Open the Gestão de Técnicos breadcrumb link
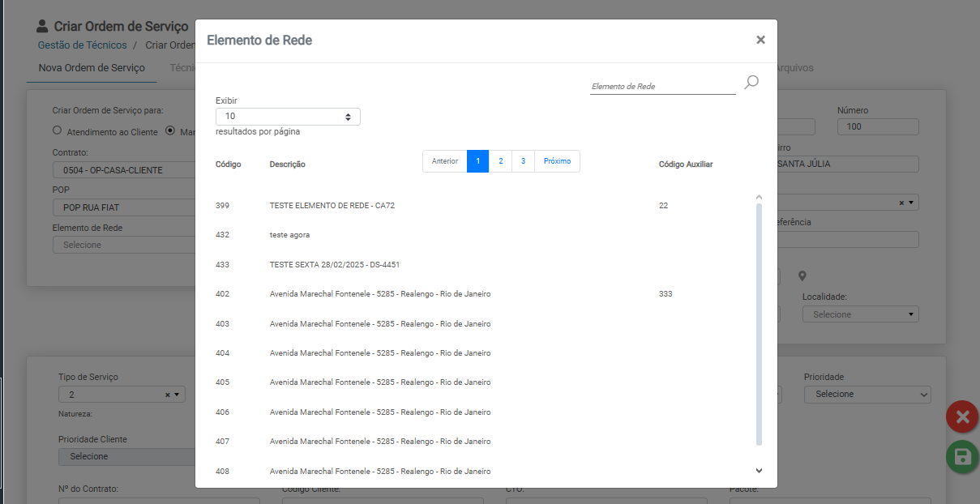Viewport: 980px width, 504px height. coord(82,45)
